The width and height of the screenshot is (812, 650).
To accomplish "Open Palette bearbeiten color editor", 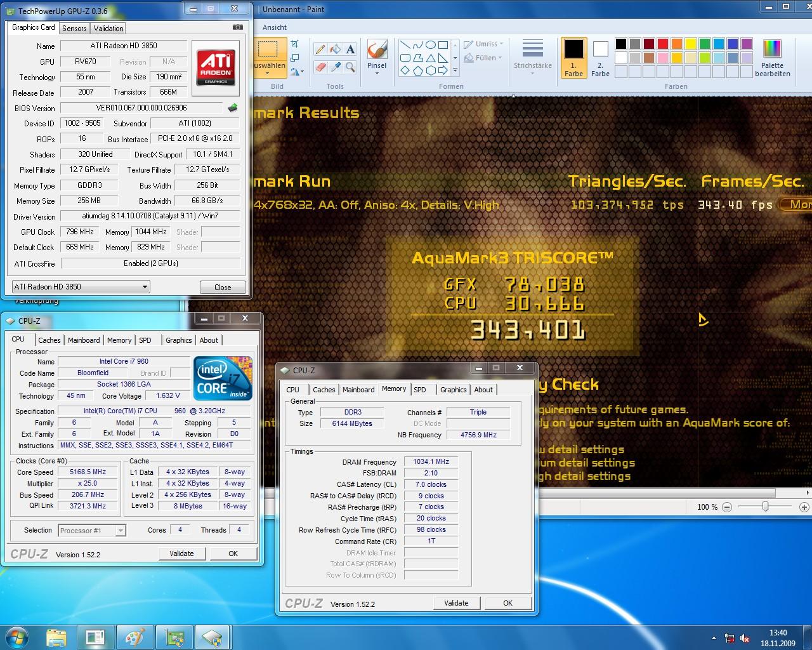I will pos(772,58).
